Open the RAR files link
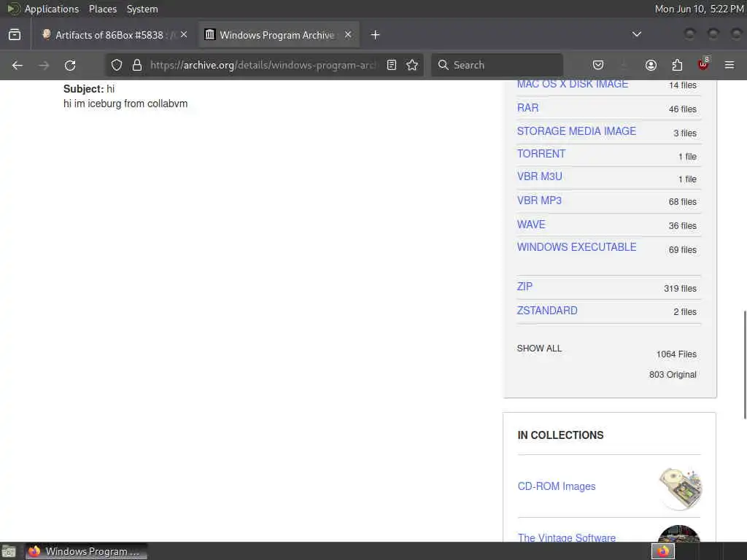The width and height of the screenshot is (747, 560). [528, 108]
